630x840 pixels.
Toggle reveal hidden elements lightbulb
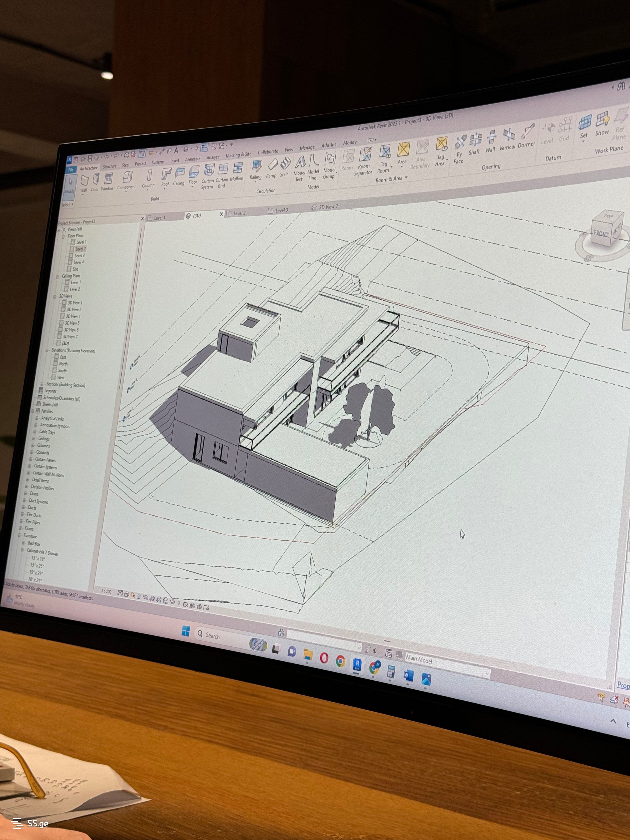coord(179,603)
